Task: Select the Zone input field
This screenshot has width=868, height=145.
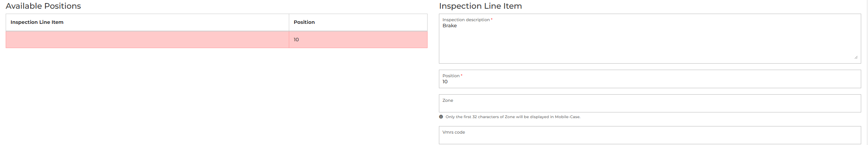Action: point(649,103)
